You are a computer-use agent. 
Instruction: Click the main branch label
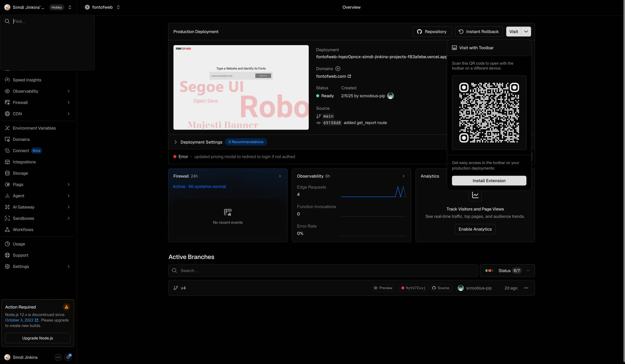point(328,116)
